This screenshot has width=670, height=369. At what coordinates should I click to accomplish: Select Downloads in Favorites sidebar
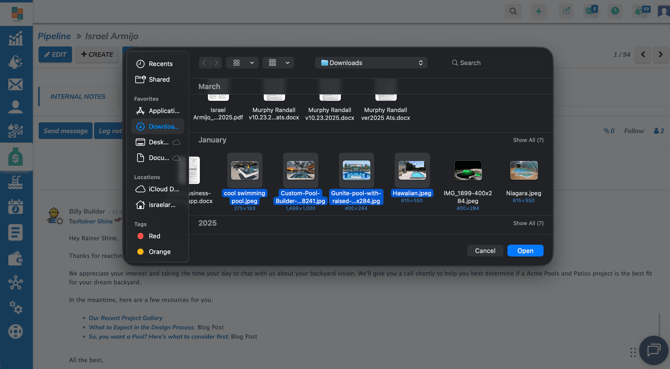point(158,126)
